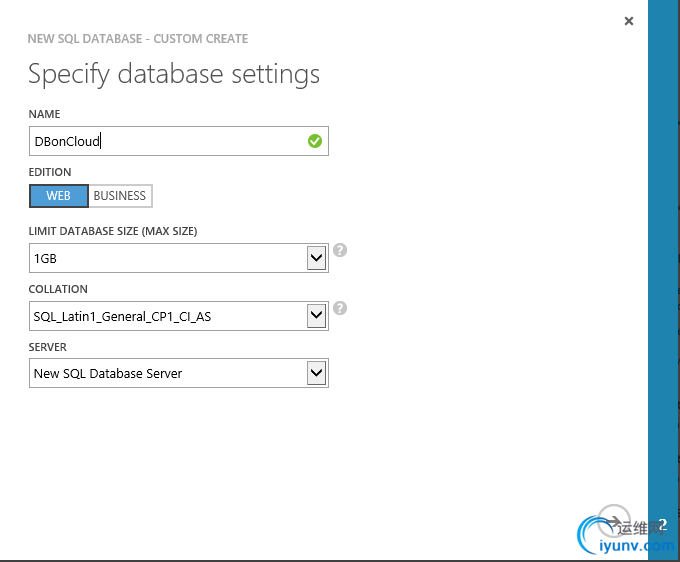Image resolution: width=680 pixels, height=562 pixels.
Task: Open help for Limit Database Size
Action: coord(340,250)
